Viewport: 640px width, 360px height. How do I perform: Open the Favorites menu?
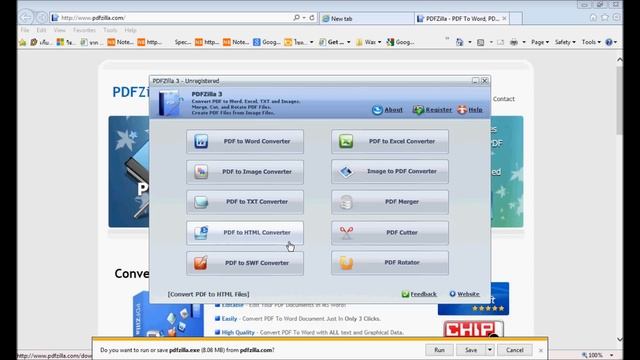click(x=84, y=30)
